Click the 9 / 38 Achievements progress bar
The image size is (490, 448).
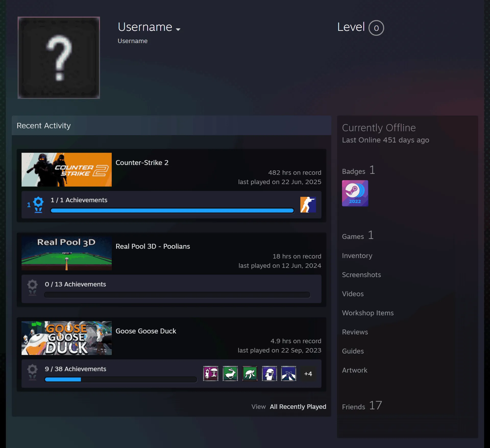pos(121,379)
